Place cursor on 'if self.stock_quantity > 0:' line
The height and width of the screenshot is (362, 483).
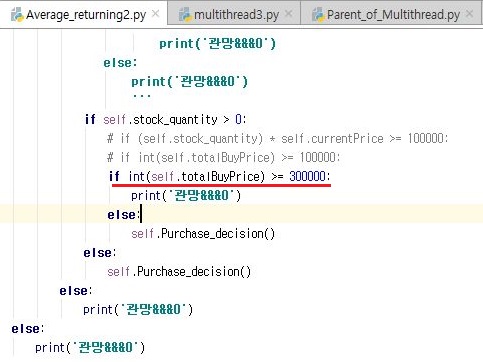click(166, 119)
